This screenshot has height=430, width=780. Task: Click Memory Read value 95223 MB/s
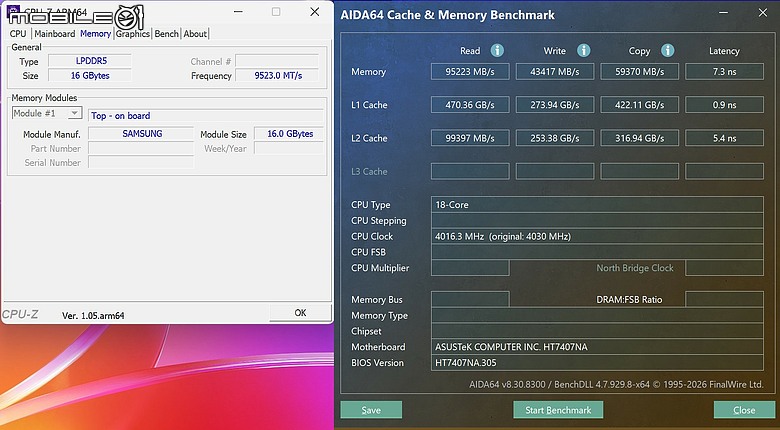[x=470, y=72]
